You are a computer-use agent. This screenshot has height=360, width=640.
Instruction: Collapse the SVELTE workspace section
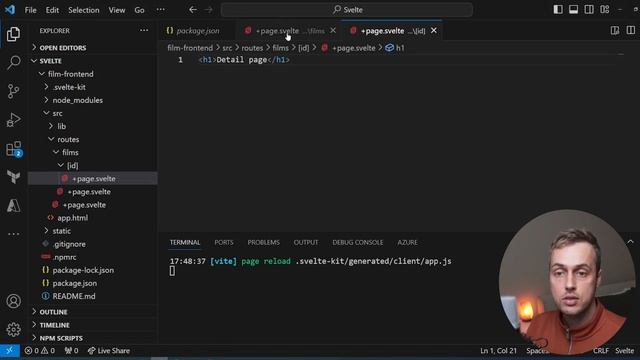(93, 61)
